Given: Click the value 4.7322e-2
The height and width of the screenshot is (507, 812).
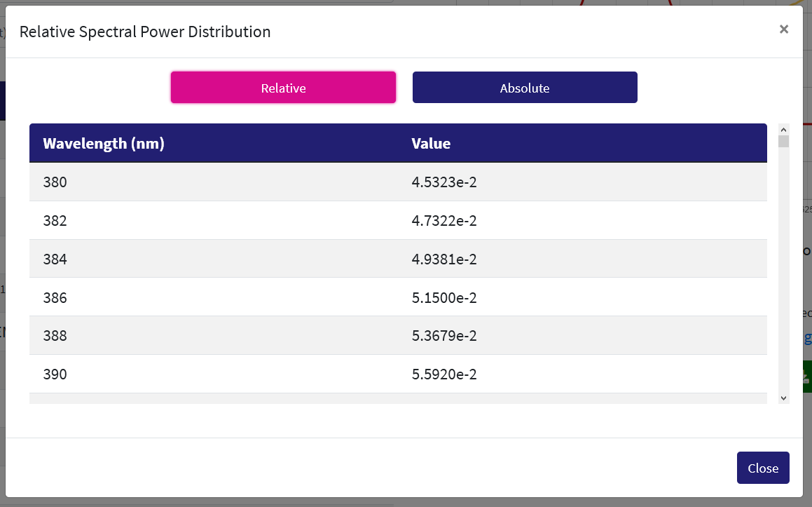Looking at the screenshot, I should [444, 221].
